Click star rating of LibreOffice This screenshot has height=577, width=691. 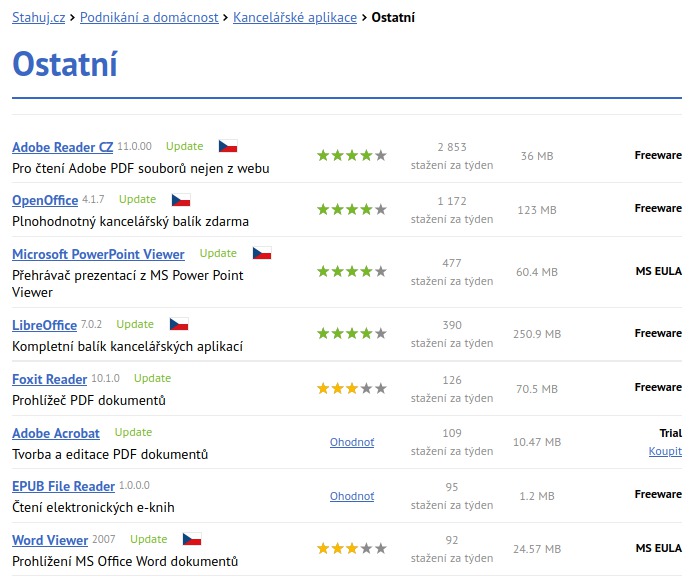pos(352,333)
